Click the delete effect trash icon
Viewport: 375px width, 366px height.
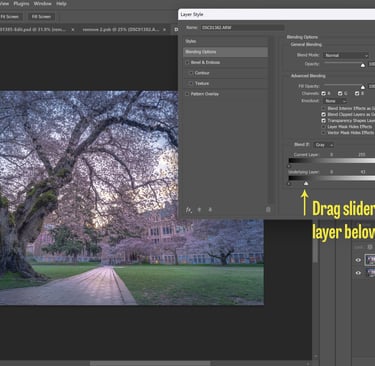[268, 209]
